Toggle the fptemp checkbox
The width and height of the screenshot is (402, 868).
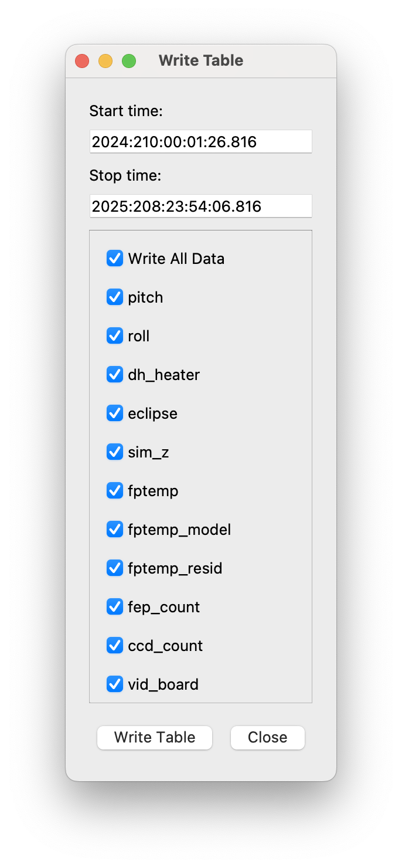(x=115, y=491)
